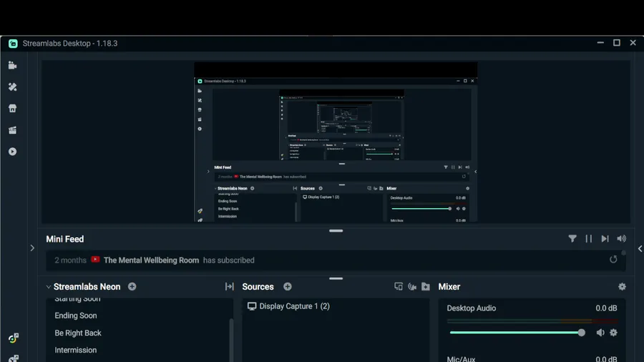Click the stream preview thumbnail
This screenshot has width=644, height=362.
pyautogui.click(x=336, y=142)
